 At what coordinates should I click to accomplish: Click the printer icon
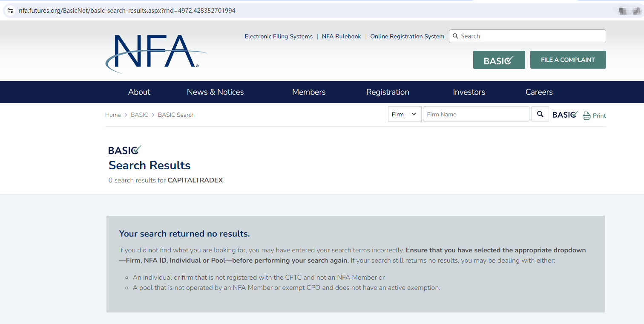(x=586, y=116)
